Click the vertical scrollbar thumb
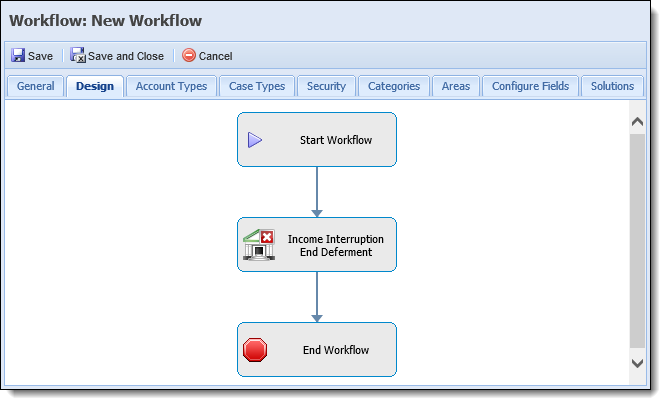The height and width of the screenshot is (405, 666). click(x=637, y=241)
